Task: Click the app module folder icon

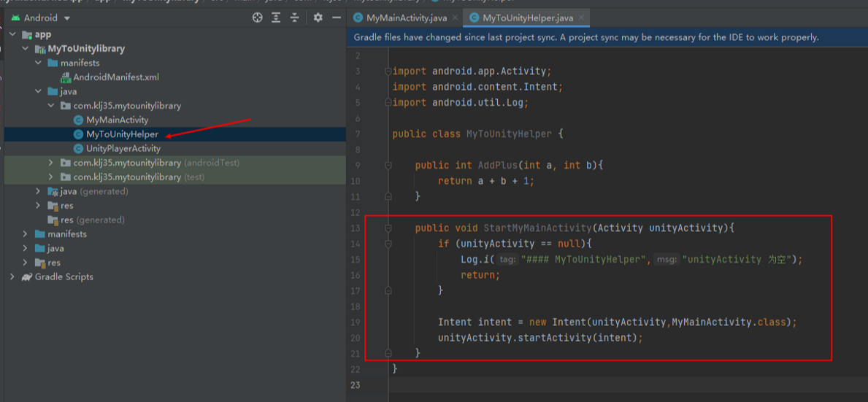Action: (x=26, y=34)
